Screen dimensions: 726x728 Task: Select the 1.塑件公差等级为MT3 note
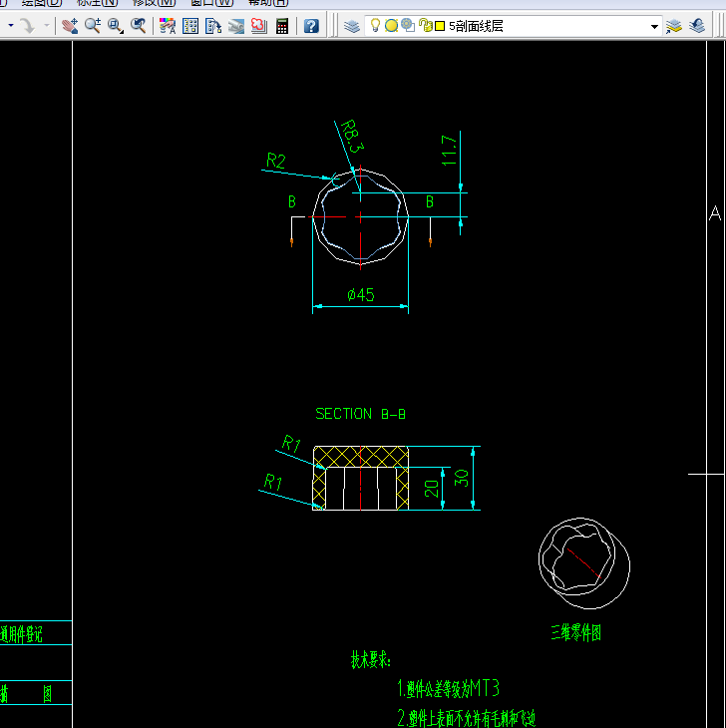tap(449, 688)
